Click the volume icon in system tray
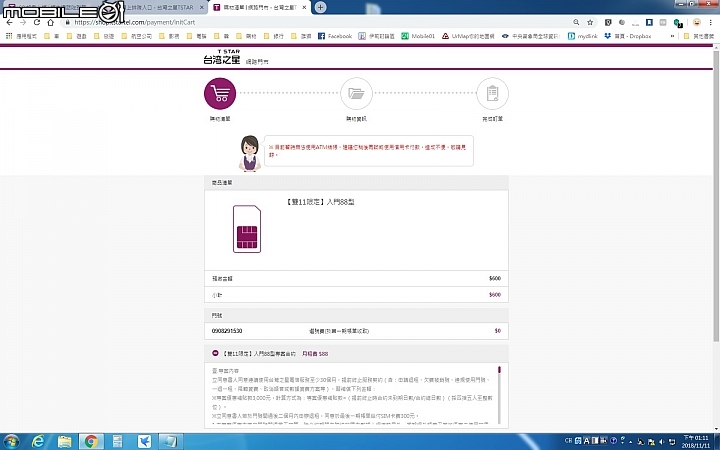The image size is (720, 450). pos(662,441)
